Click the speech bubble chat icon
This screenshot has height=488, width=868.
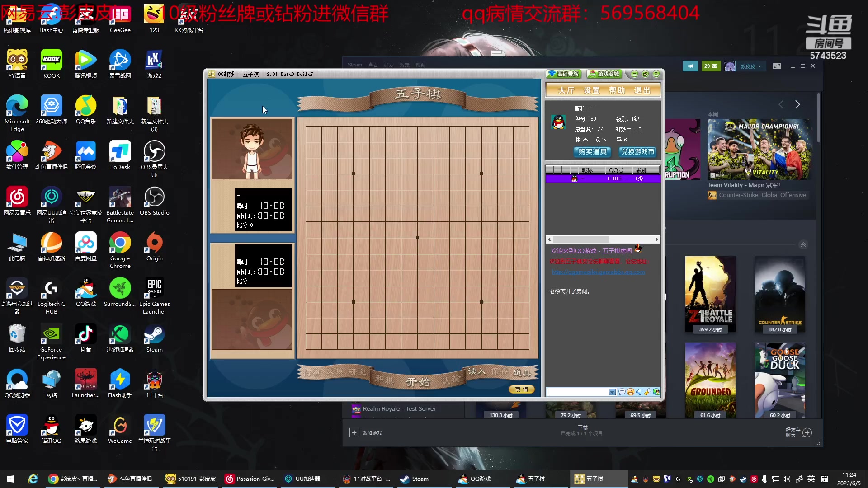pos(622,392)
